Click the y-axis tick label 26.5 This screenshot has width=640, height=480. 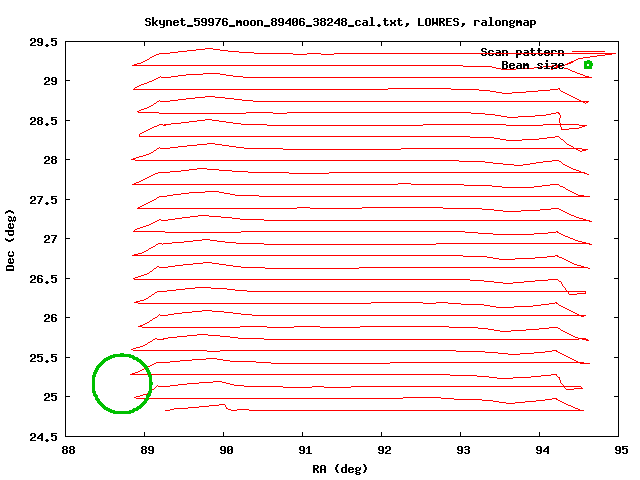click(43, 279)
